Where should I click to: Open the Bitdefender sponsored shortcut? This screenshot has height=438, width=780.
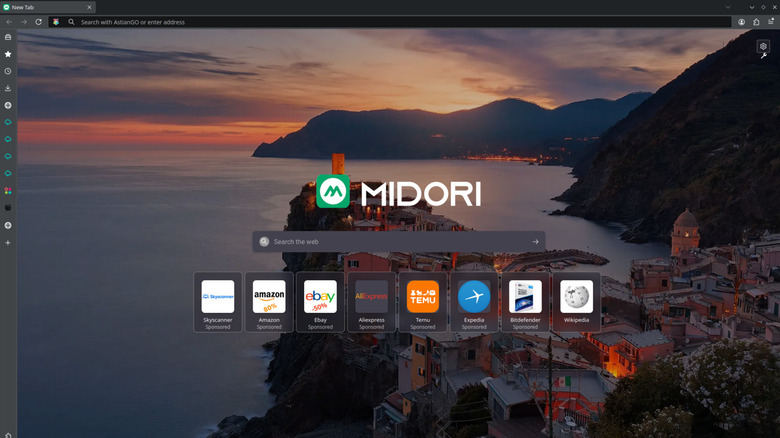(525, 302)
